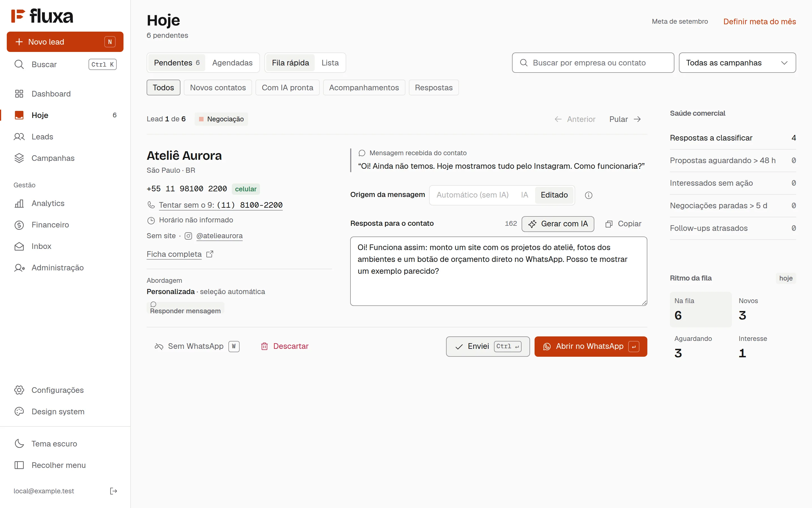The image size is (812, 508).
Task: Select the Pendentes tab
Action: 176,63
